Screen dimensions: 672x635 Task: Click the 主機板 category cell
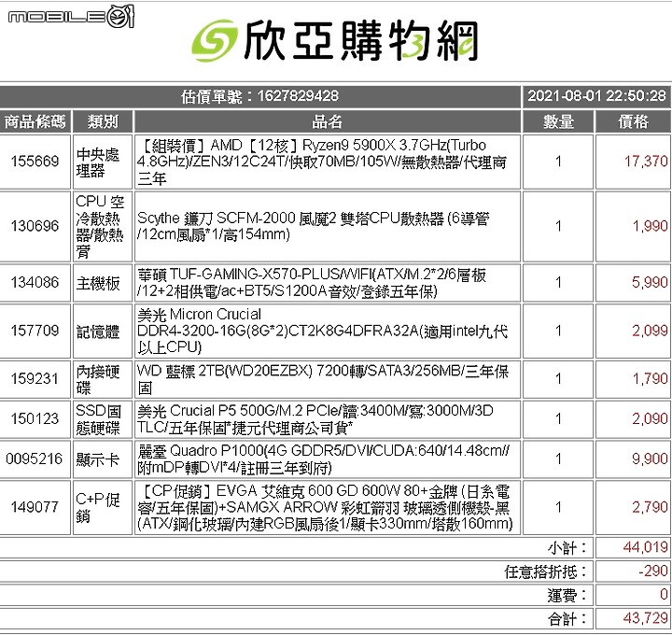point(103,283)
